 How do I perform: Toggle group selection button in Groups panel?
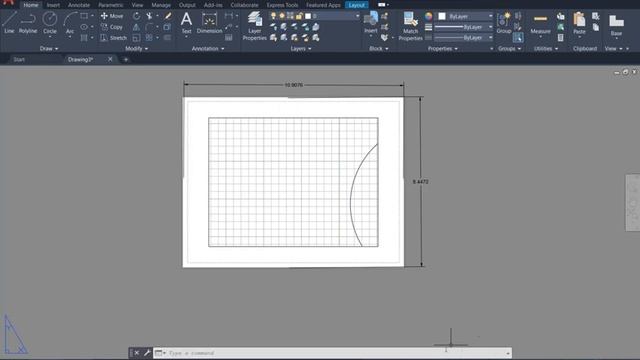(x=518, y=38)
